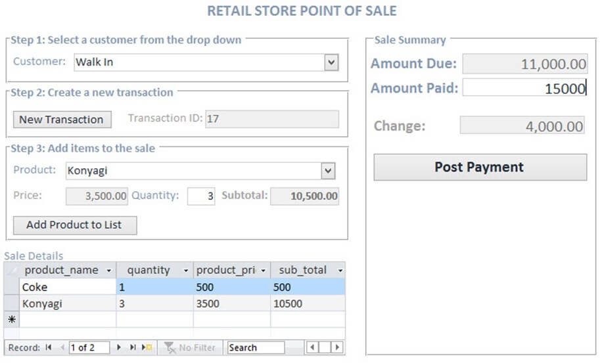Jump to the last record in navigator

pyautogui.click(x=133, y=348)
